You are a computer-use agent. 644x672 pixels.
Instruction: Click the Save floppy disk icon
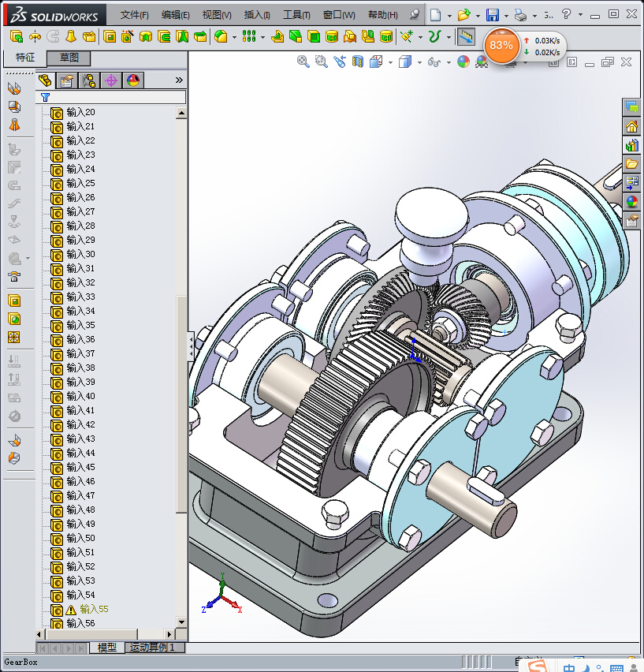click(x=493, y=15)
